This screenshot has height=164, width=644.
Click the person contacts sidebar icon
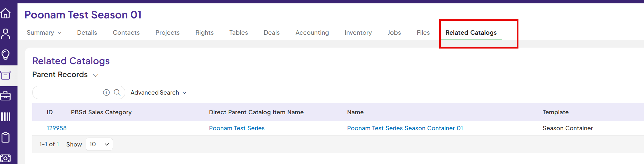coord(6,33)
